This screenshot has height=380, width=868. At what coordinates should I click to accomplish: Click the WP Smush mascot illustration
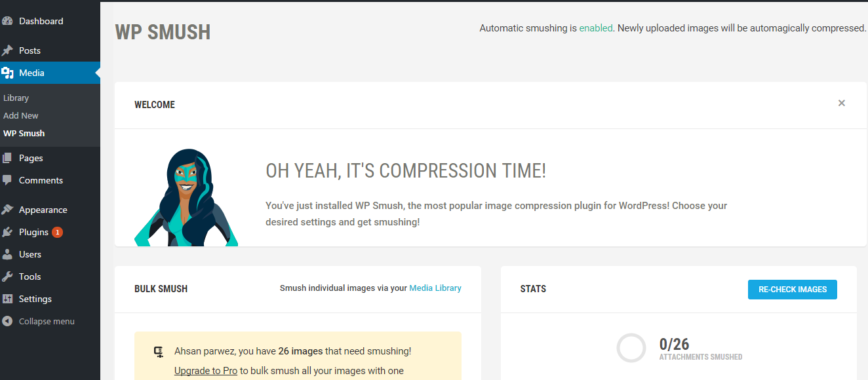186,197
